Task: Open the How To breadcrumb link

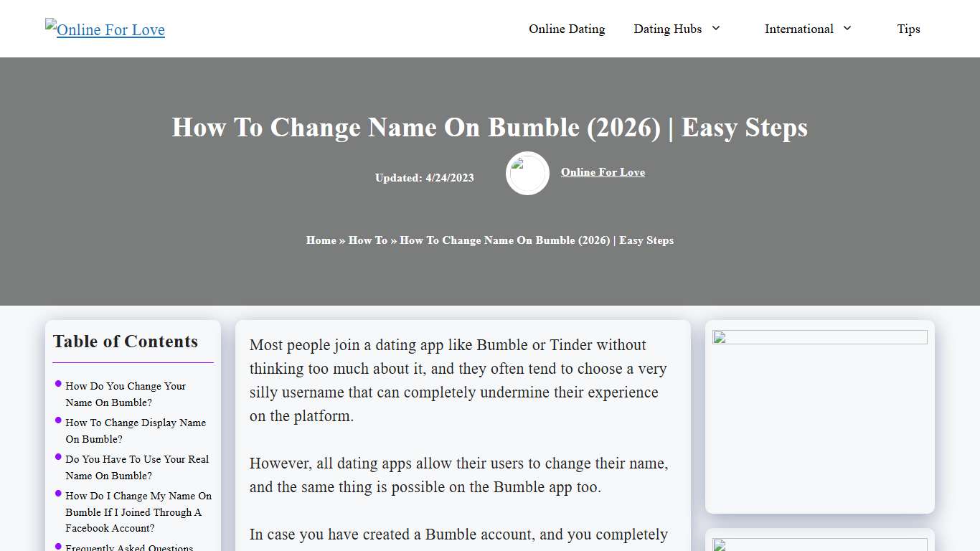Action: 368,240
